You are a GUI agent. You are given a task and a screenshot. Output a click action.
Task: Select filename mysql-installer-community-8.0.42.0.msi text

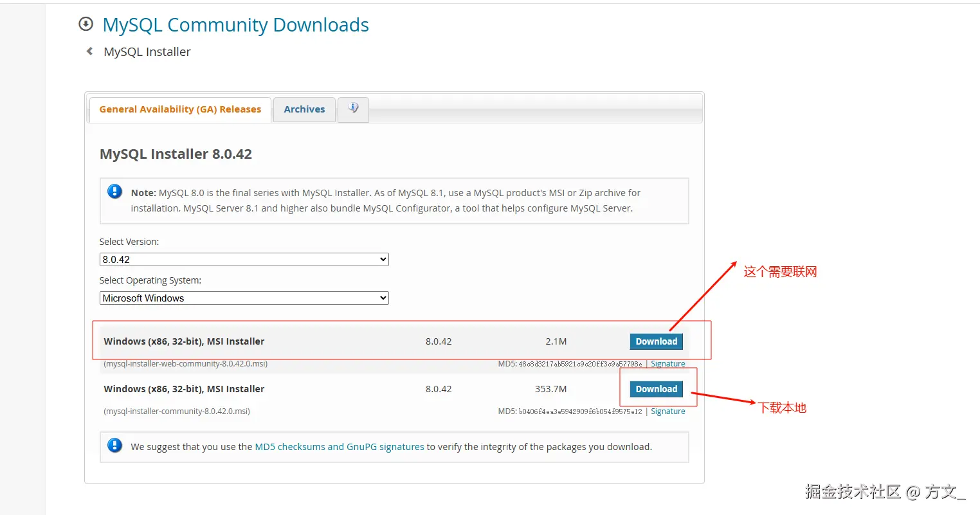tap(176, 411)
